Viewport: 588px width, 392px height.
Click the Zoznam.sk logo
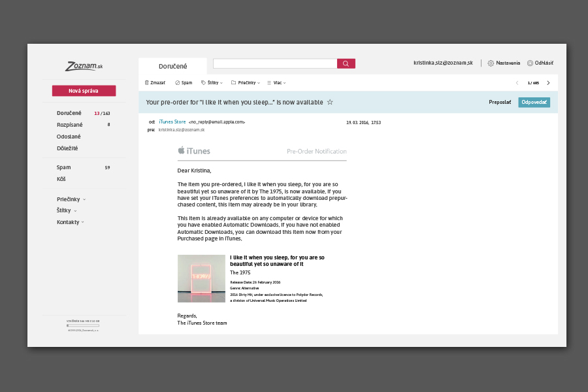pyautogui.click(x=84, y=66)
